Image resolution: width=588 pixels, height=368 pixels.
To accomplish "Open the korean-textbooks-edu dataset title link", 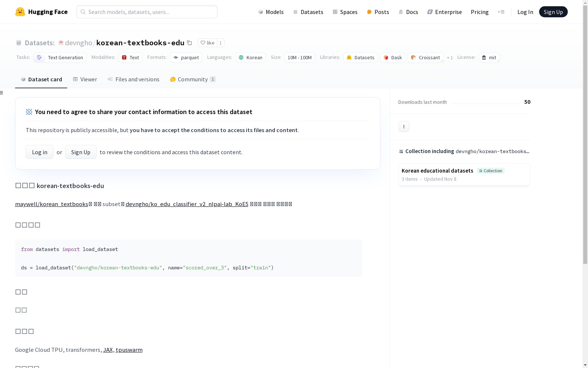I will pyautogui.click(x=140, y=43).
